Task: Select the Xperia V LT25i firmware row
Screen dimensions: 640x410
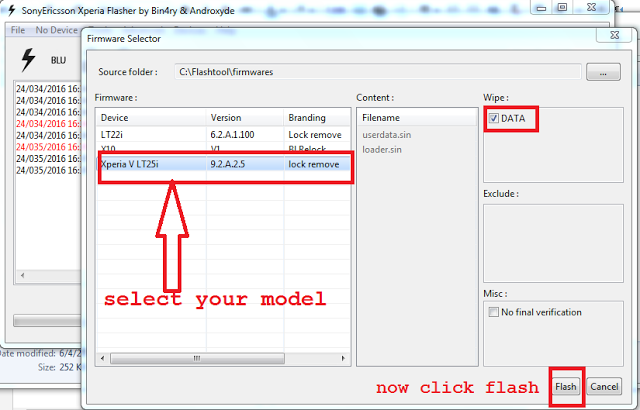Action: (x=224, y=164)
